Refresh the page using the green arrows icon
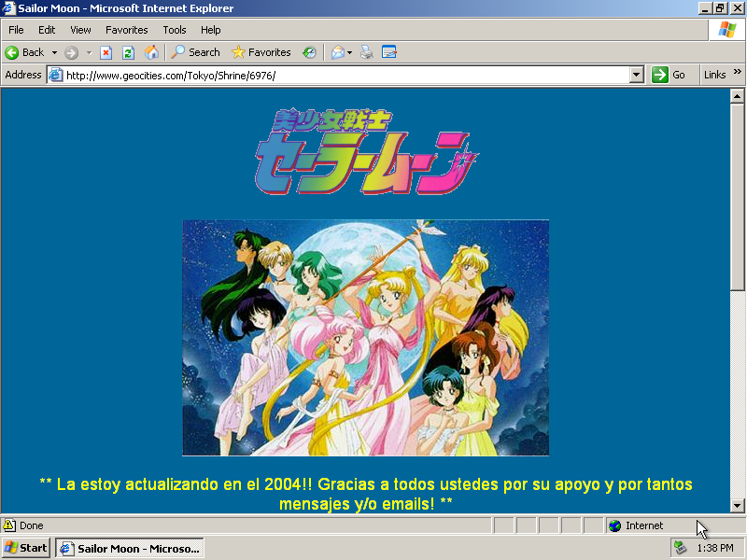Image resolution: width=747 pixels, height=560 pixels. pos(128,52)
